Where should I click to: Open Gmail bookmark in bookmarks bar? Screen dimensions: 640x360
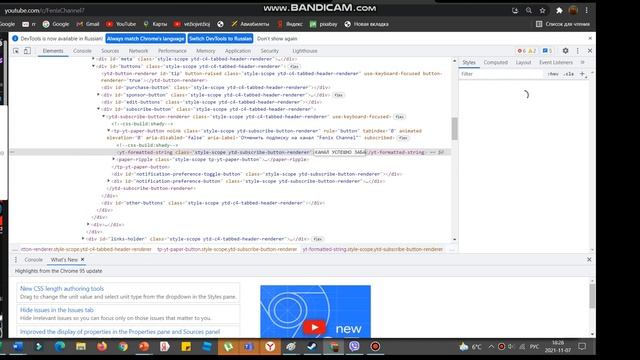[88, 24]
